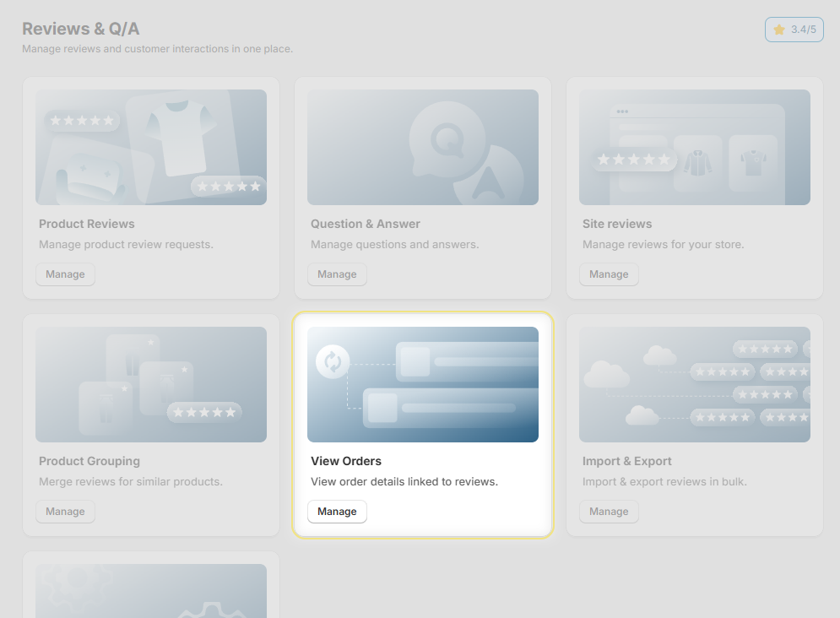840x618 pixels.
Task: Open Manage for Product Grouping
Action: tap(65, 512)
